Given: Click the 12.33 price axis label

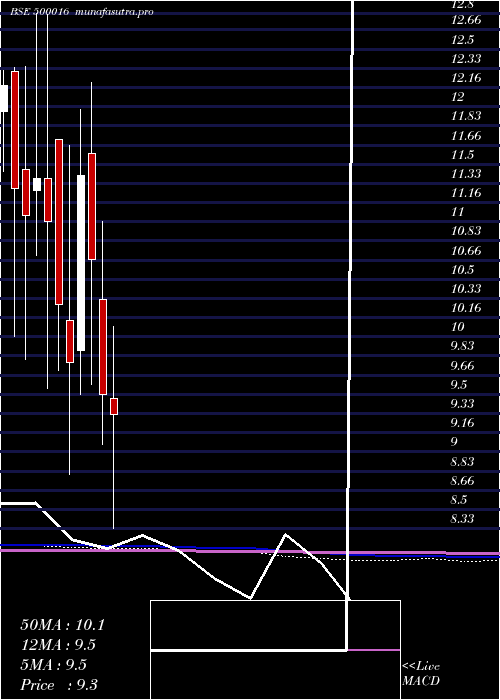Looking at the screenshot, I should pyautogui.click(x=466, y=59).
